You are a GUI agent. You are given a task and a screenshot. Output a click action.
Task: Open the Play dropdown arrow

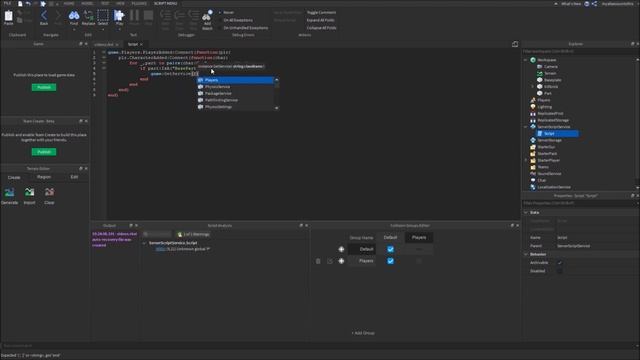[119, 29]
